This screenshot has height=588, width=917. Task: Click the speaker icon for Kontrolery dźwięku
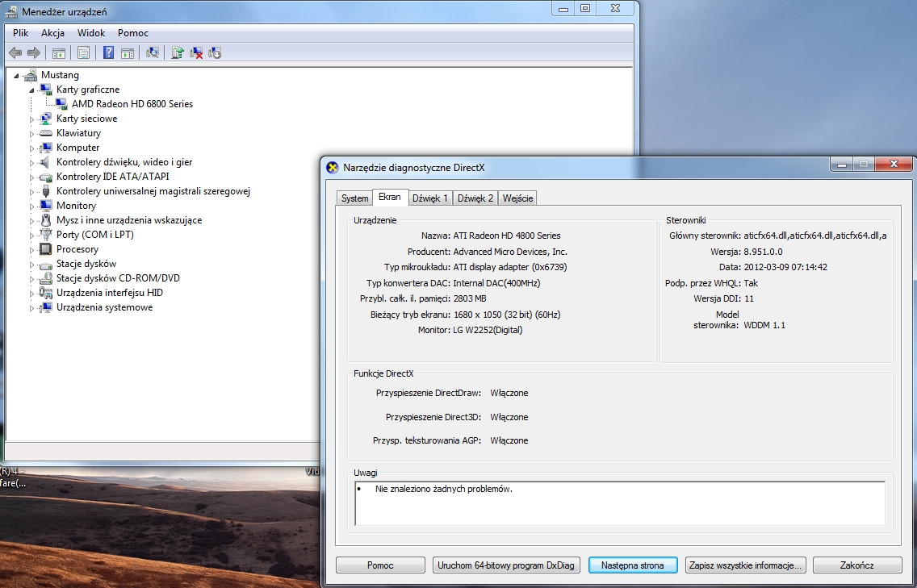point(46,162)
